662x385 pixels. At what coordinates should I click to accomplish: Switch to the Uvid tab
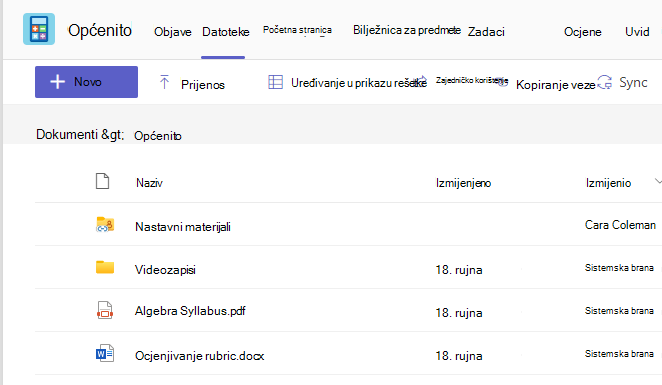(x=637, y=32)
